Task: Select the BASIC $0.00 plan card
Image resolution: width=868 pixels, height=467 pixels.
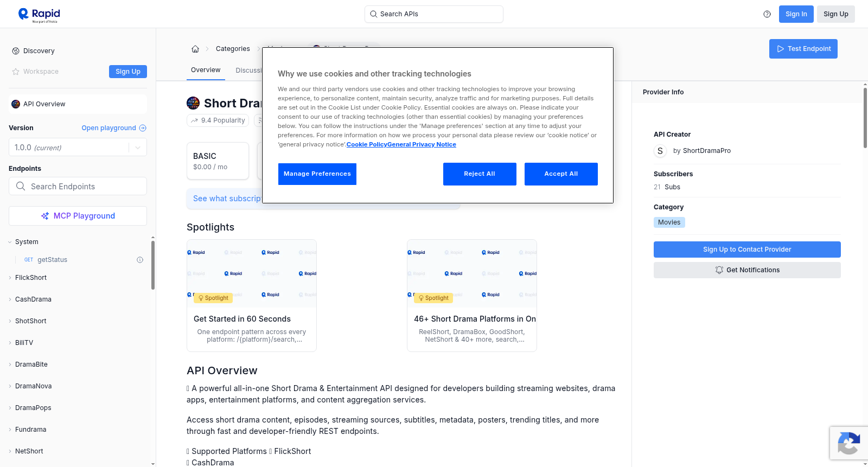Action: click(x=218, y=161)
